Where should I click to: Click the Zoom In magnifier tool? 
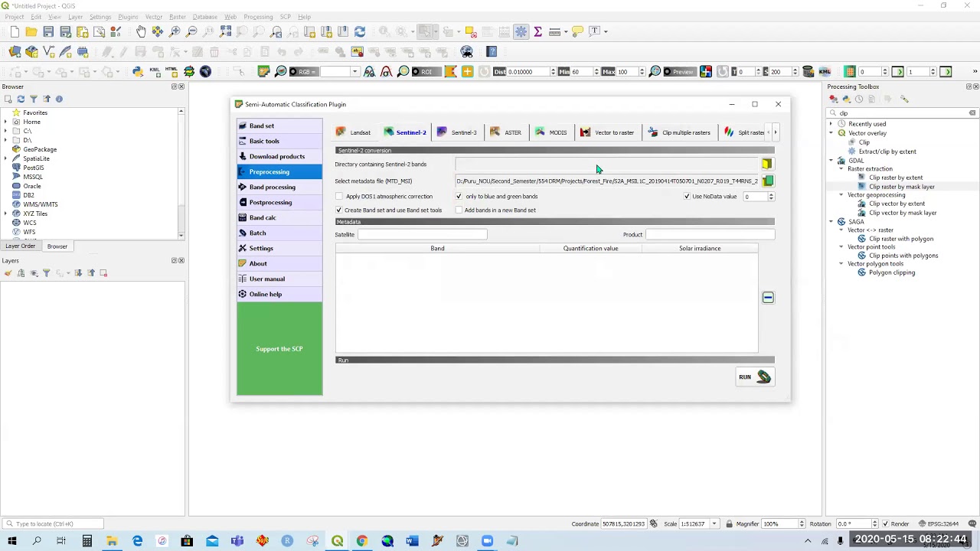click(175, 31)
